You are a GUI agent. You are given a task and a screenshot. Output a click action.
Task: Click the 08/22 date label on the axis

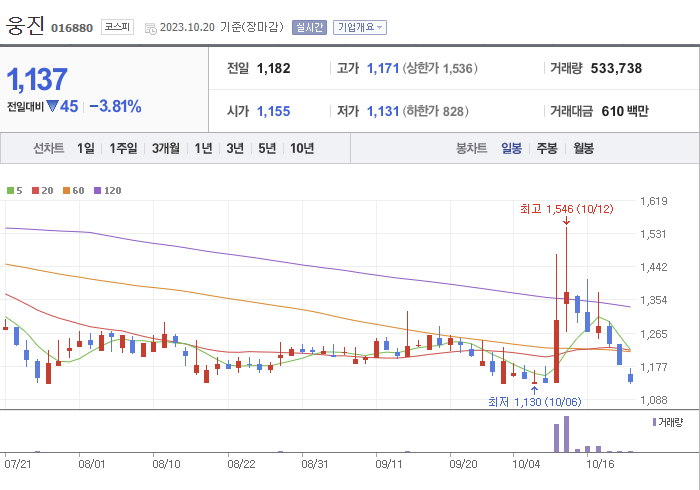pos(241,464)
